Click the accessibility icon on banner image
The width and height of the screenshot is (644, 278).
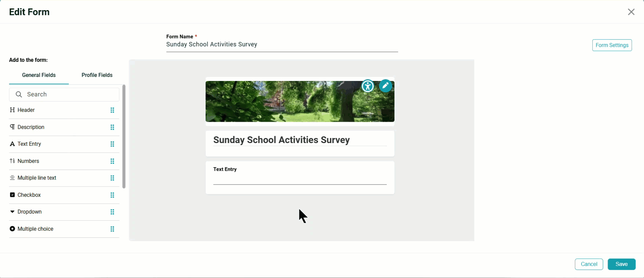(x=368, y=86)
